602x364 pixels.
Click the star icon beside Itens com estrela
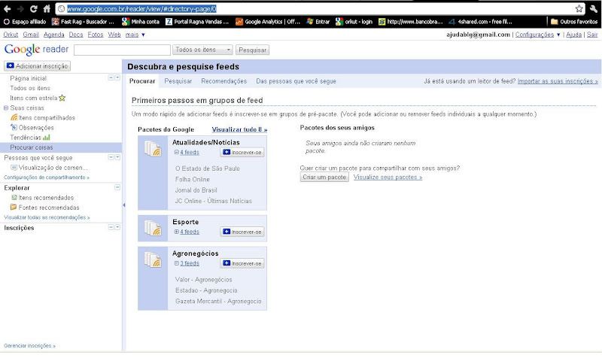pyautogui.click(x=62, y=98)
